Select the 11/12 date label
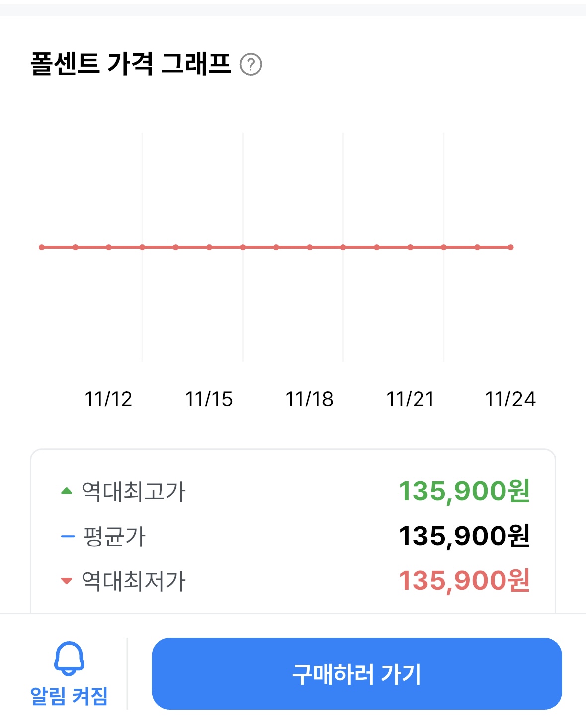Screen dimensions: 586x728 tap(109, 398)
